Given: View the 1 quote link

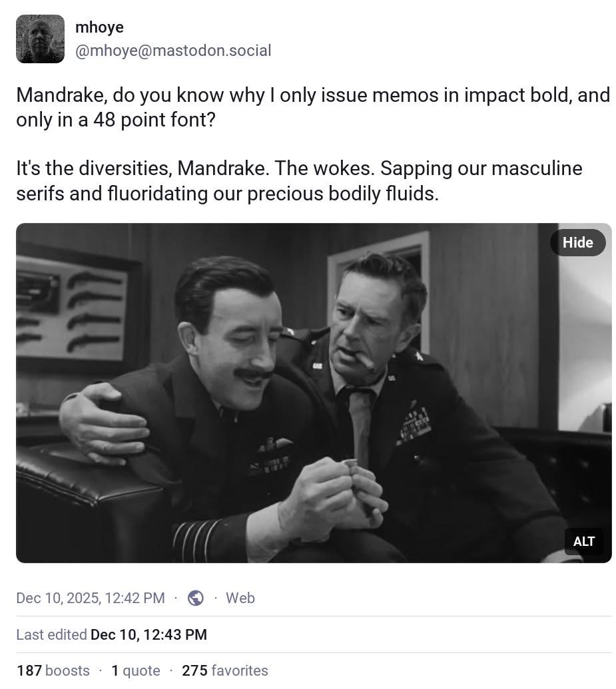Looking at the screenshot, I should [x=136, y=670].
